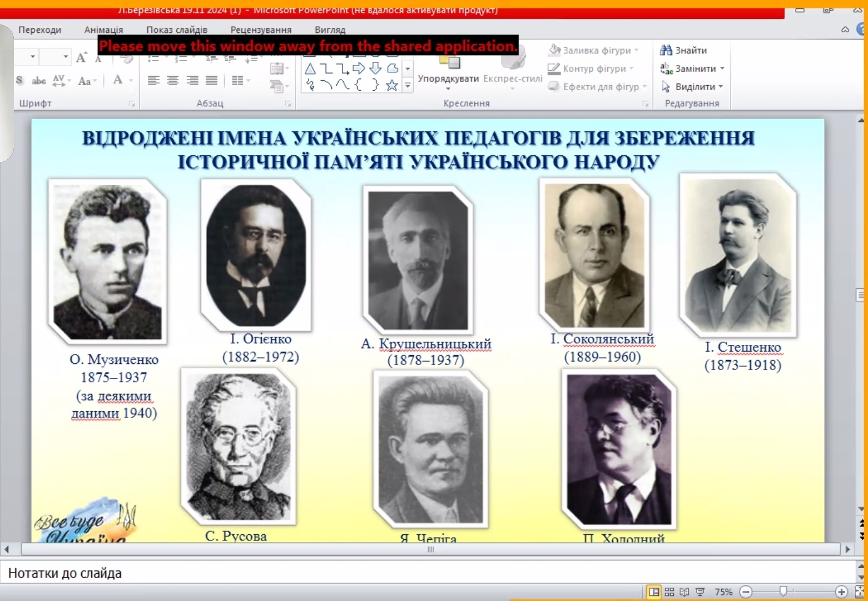Switch to Slide Sorter view
The width and height of the screenshot is (868, 601).
[x=669, y=592]
